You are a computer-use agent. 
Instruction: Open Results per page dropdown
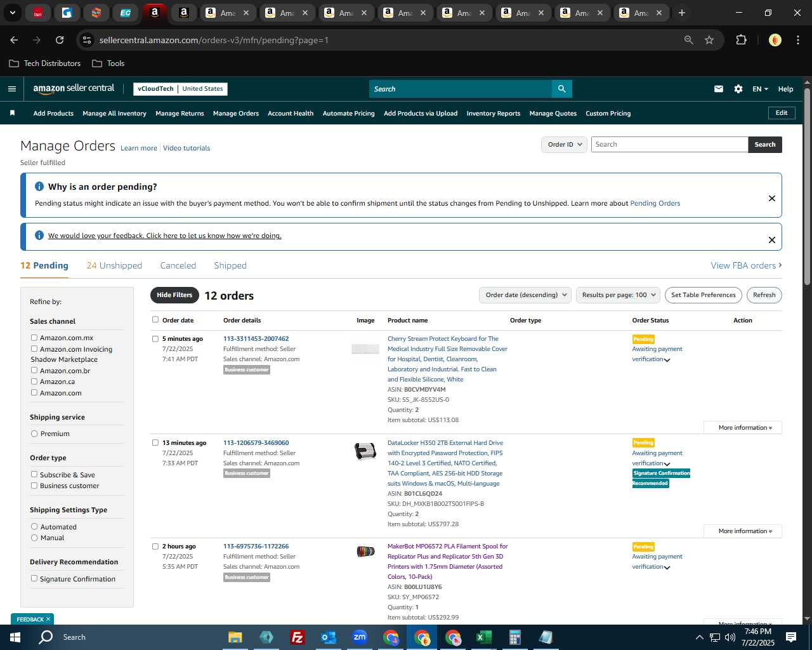click(619, 295)
